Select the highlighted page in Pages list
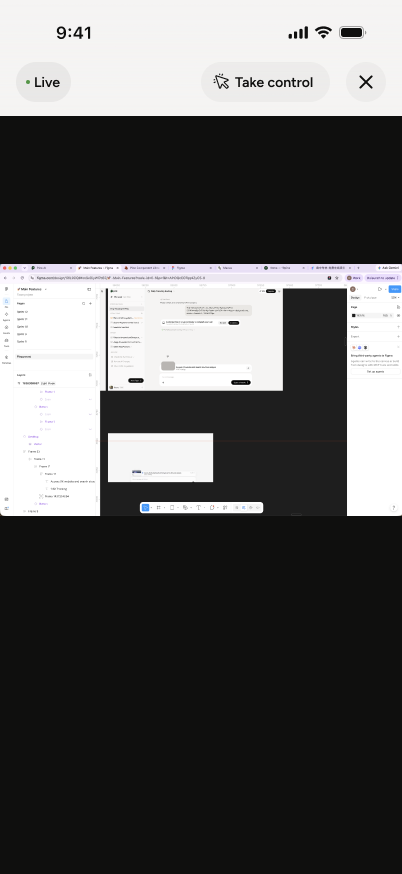Viewport: 402px width, 874px height. [x=54, y=356]
